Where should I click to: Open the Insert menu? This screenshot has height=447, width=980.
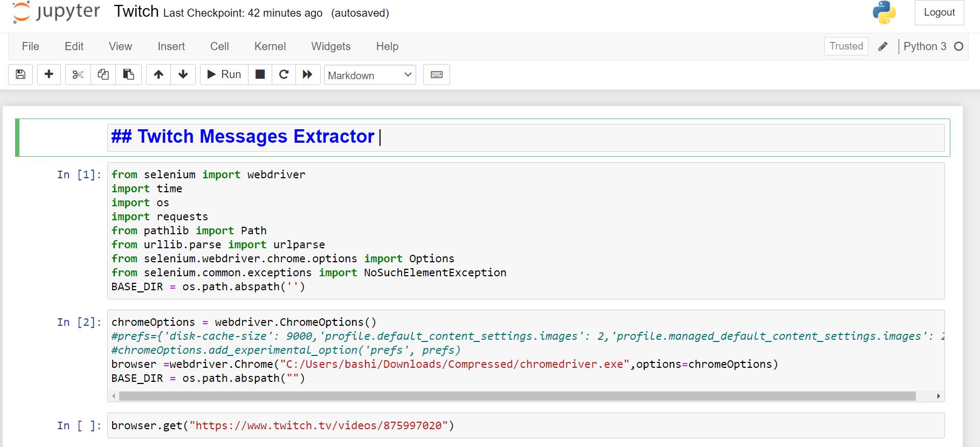(171, 46)
